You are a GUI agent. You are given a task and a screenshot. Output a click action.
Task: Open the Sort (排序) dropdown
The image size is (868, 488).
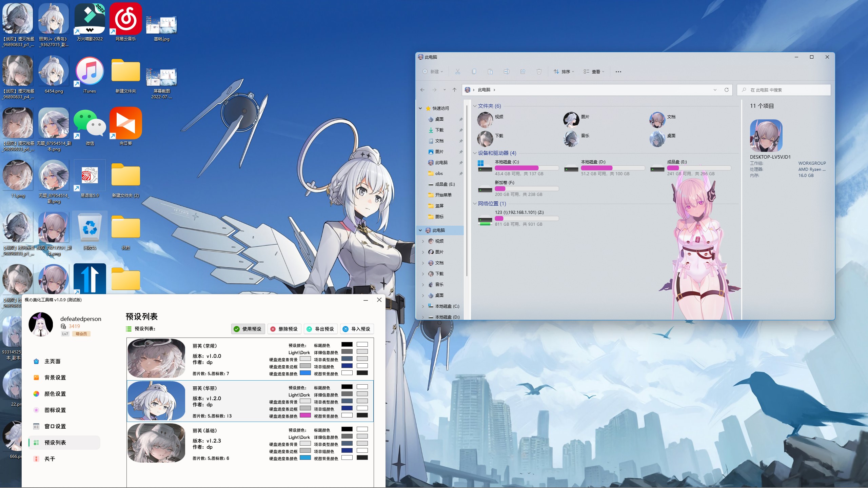pos(564,72)
